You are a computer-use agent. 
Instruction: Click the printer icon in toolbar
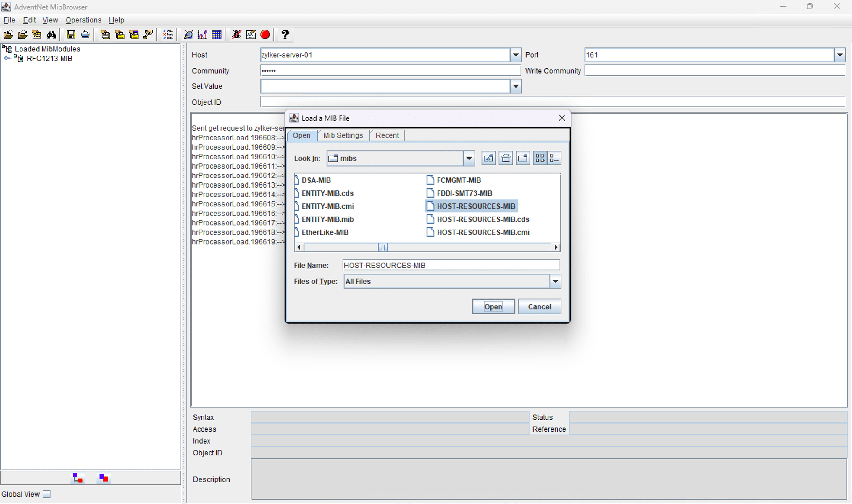pyautogui.click(x=85, y=35)
